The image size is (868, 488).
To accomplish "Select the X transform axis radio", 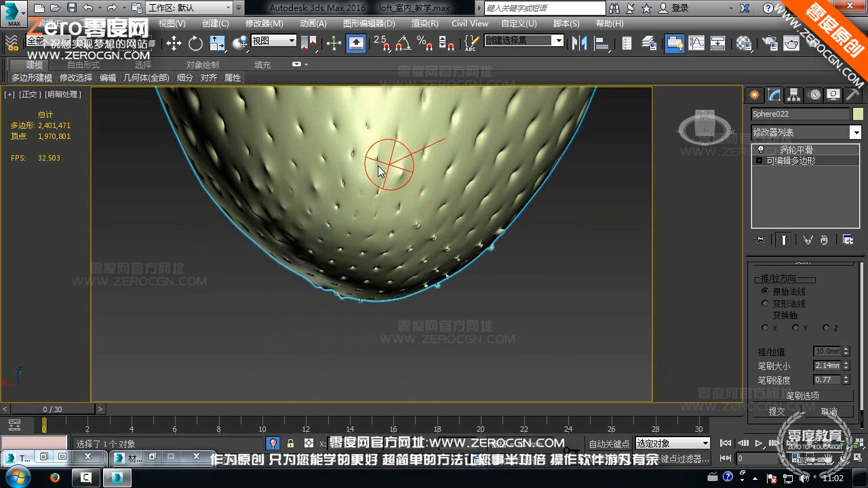I will [x=765, y=327].
